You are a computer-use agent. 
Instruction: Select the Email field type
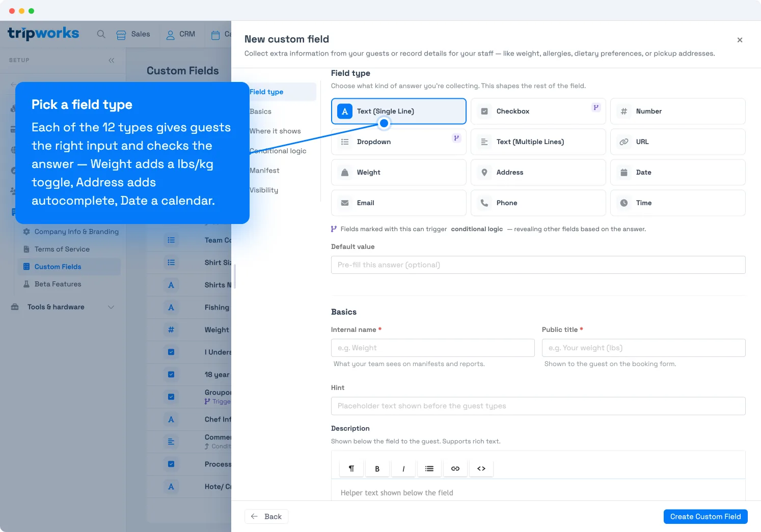[398, 203]
